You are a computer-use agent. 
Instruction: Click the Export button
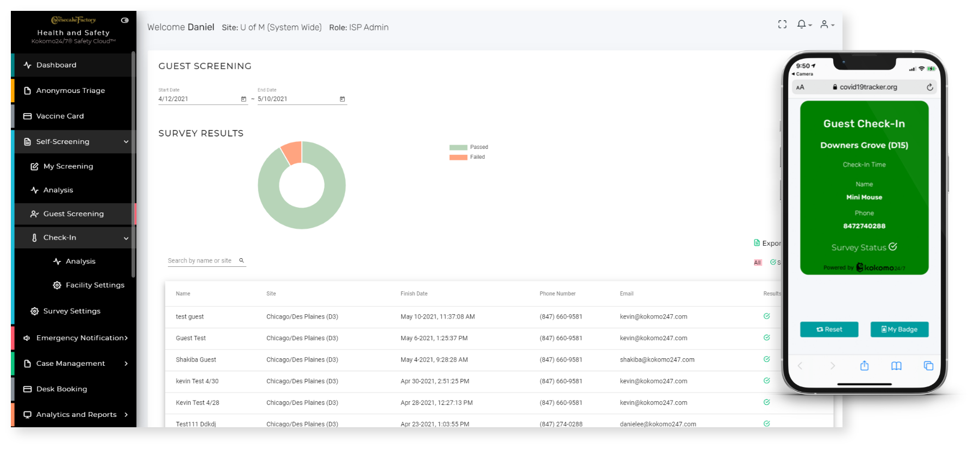tap(767, 244)
